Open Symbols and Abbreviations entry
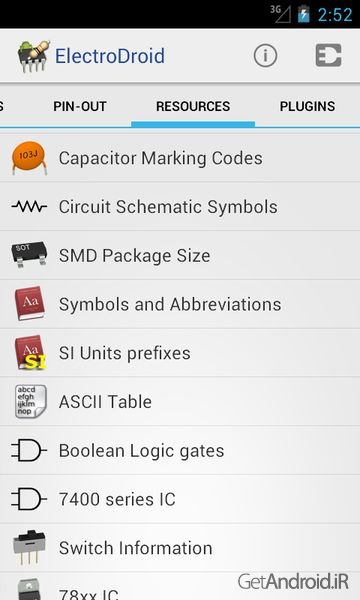Viewport: 360px width, 600px height. tap(180, 304)
